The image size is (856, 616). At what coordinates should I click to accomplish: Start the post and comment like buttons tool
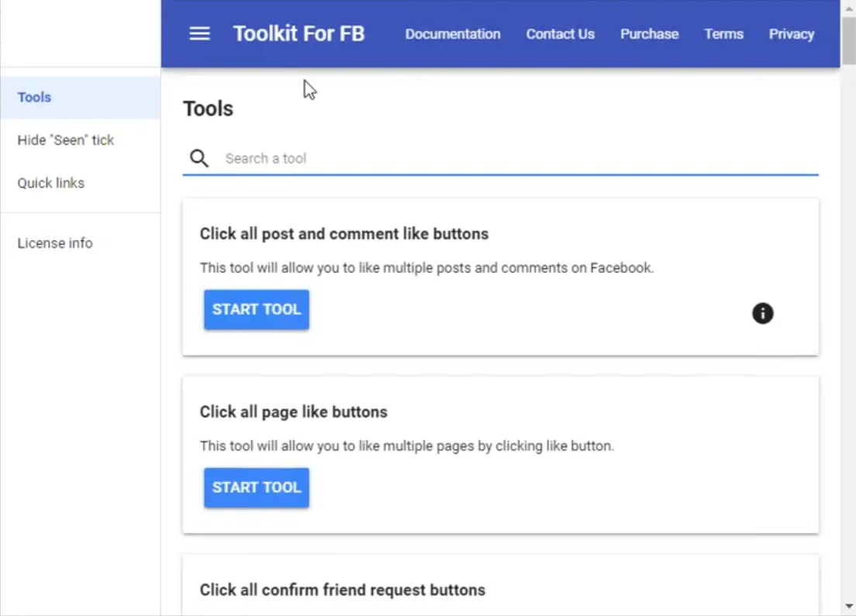point(256,309)
